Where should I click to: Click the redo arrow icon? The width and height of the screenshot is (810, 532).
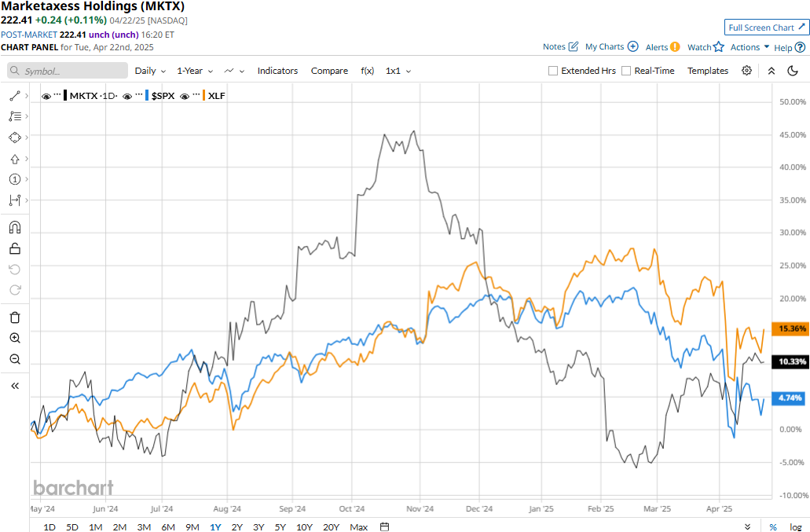[14, 290]
